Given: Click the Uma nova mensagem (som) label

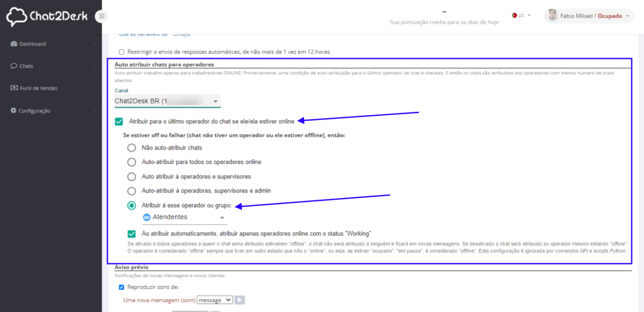Looking at the screenshot, I should coord(159,300).
